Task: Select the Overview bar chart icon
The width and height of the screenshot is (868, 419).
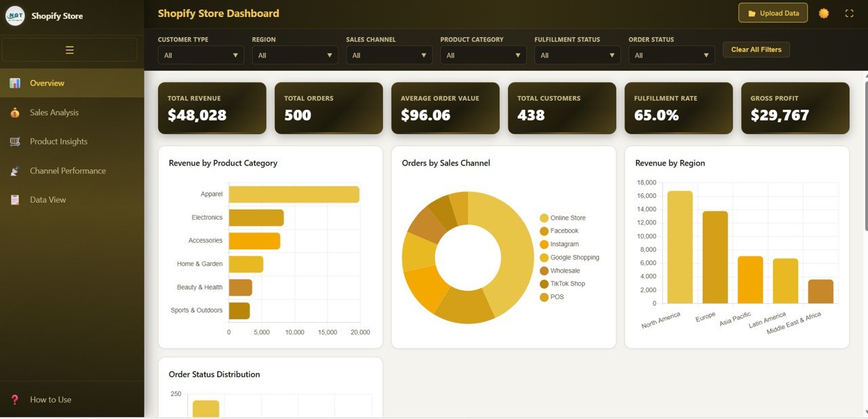Action: 14,82
